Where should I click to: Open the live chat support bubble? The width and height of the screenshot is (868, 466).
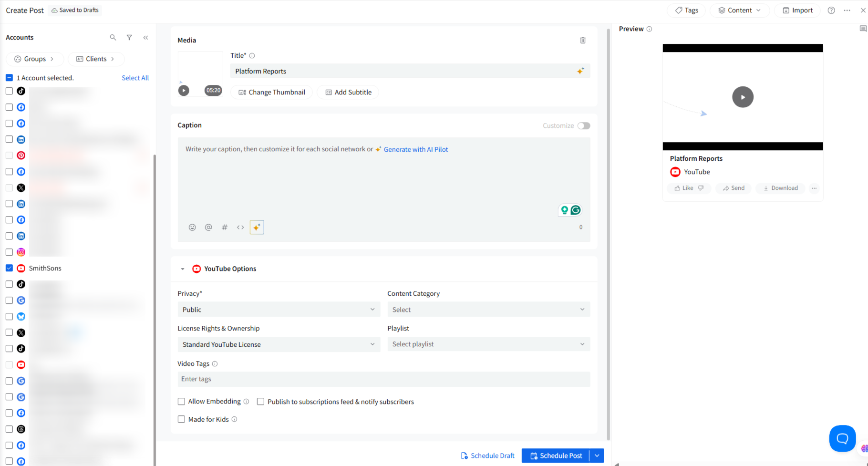click(843, 438)
